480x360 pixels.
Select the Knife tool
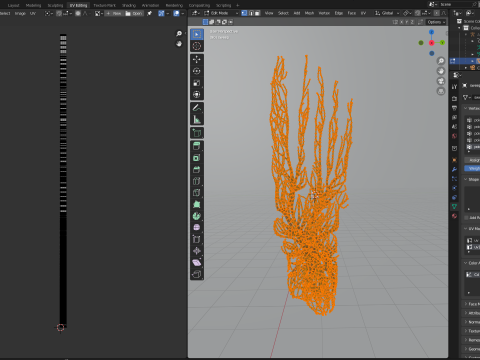(197, 193)
